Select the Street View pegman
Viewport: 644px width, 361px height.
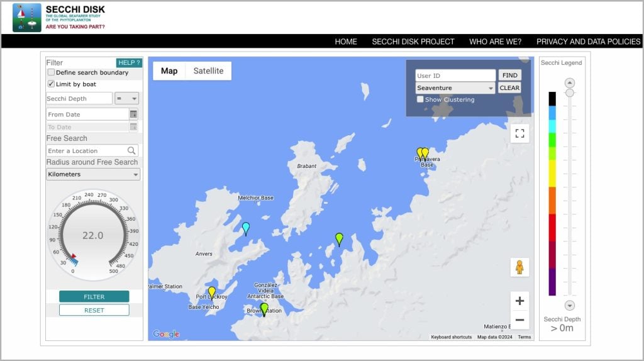click(519, 267)
